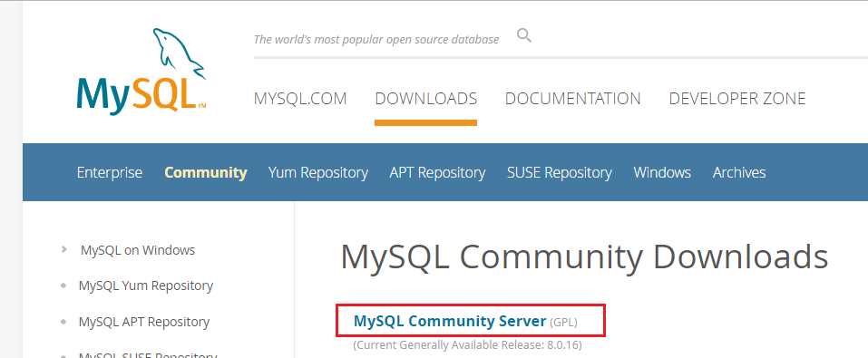Open the DEVELOPER ZONE tab
The width and height of the screenshot is (868, 358).
pos(737,99)
